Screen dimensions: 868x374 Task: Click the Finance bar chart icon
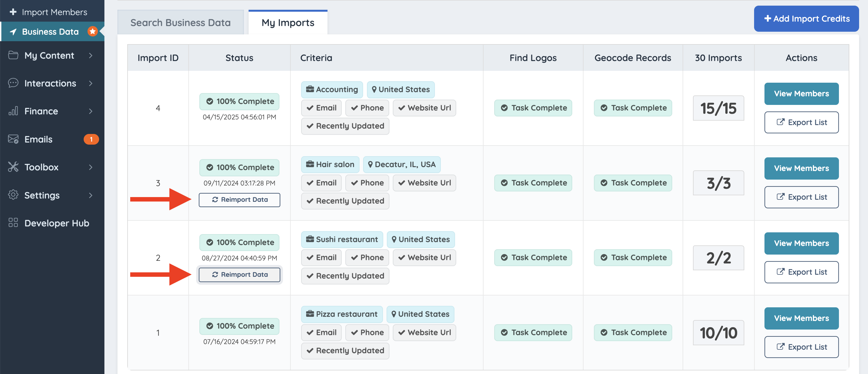[x=13, y=111]
